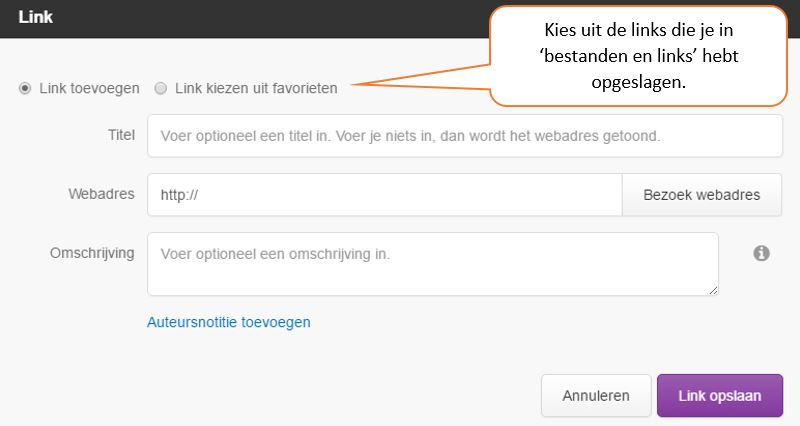This screenshot has height=426, width=800.
Task: Focus the Omschrijving description textarea
Action: point(433,264)
